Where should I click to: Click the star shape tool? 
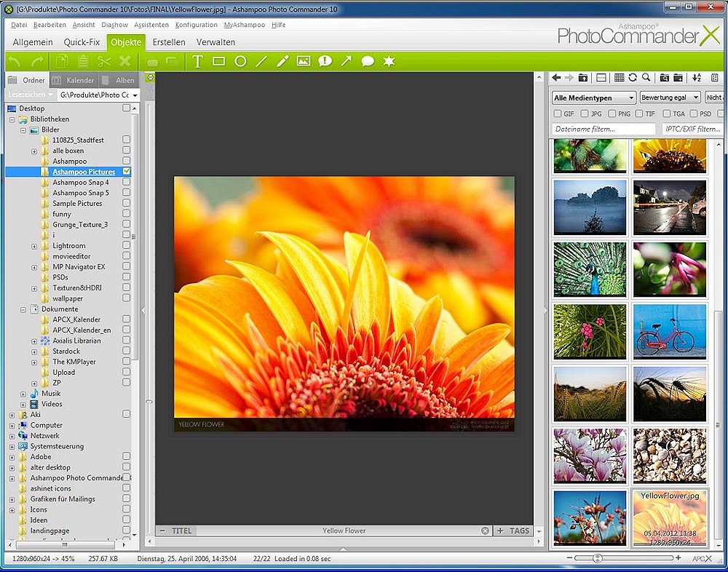(x=389, y=62)
